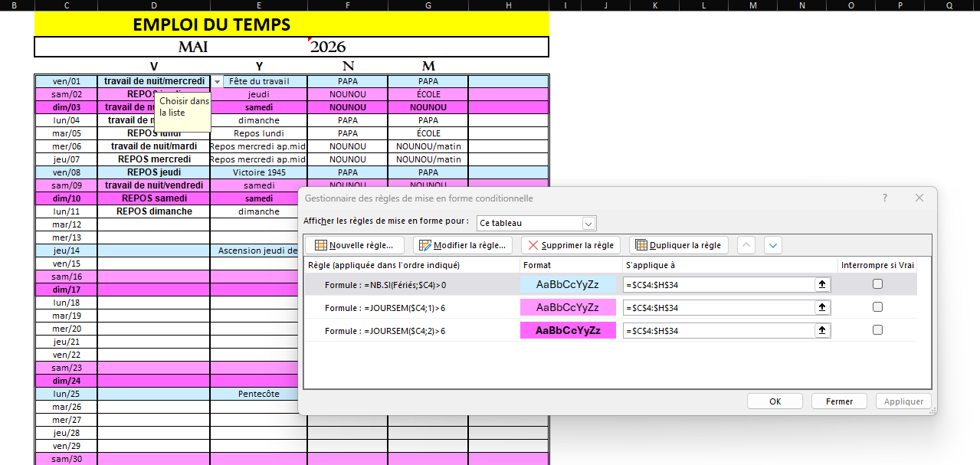Confirm with the OK button
980x465 pixels.
click(775, 401)
